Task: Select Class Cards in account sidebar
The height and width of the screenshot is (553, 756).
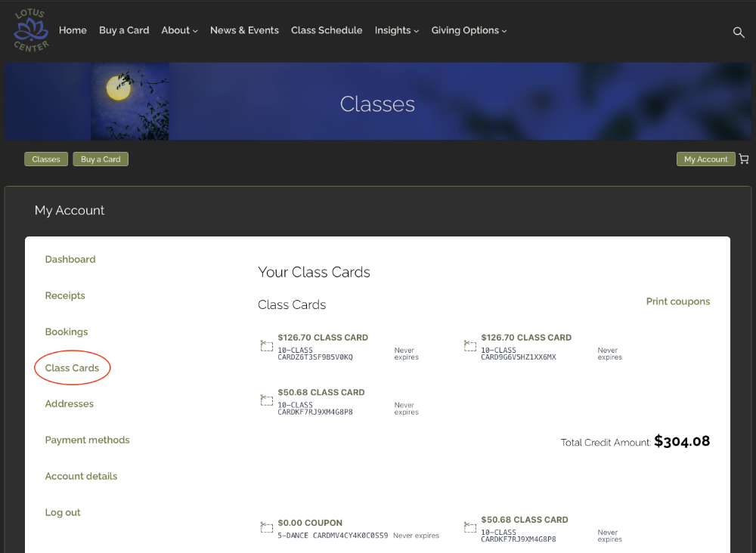Action: click(x=72, y=368)
